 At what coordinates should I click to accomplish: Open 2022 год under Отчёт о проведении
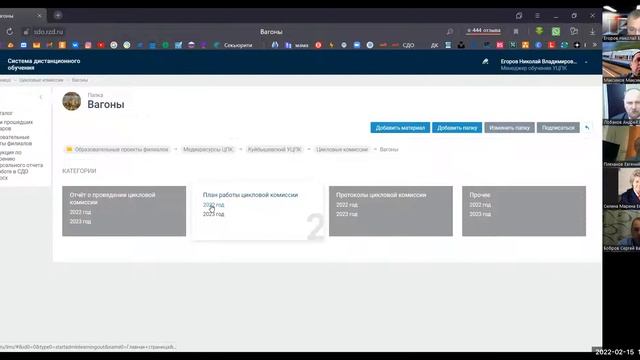pos(80,212)
